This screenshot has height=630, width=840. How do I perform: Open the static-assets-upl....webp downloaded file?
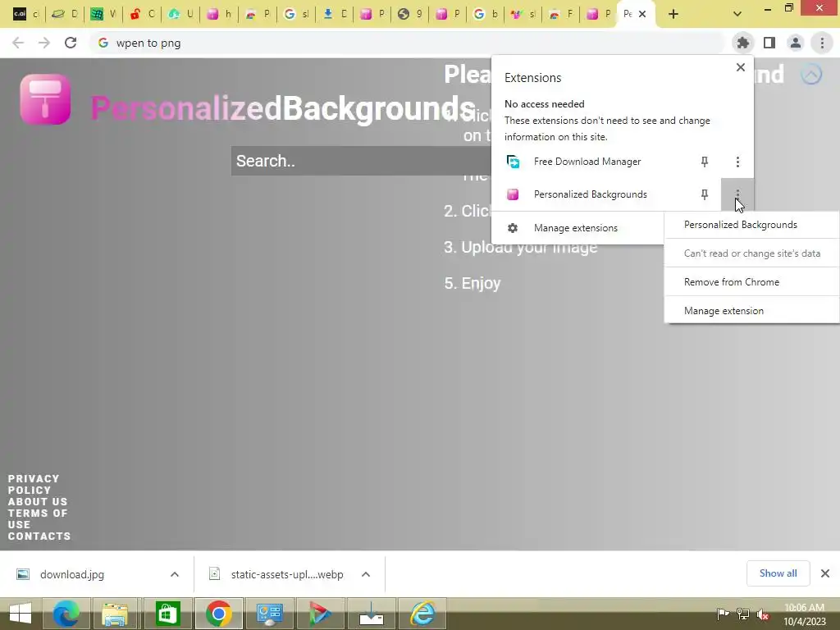(286, 574)
